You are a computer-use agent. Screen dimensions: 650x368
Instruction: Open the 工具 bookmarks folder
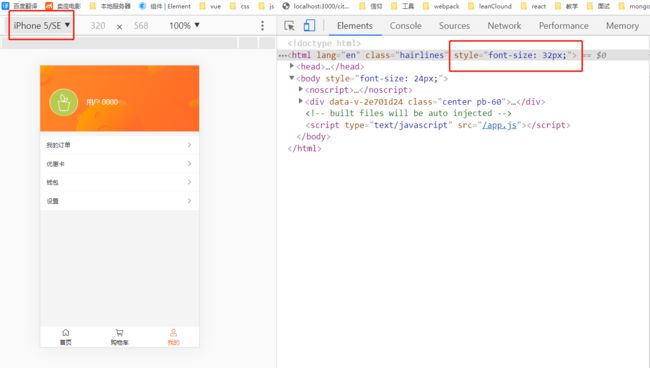[x=403, y=6]
